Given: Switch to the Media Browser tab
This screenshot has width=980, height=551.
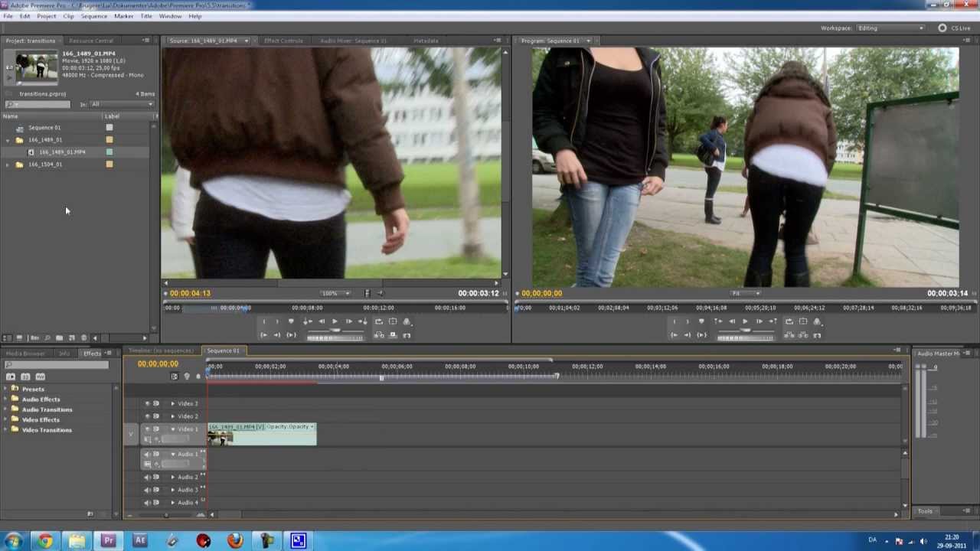Looking at the screenshot, I should tap(25, 354).
